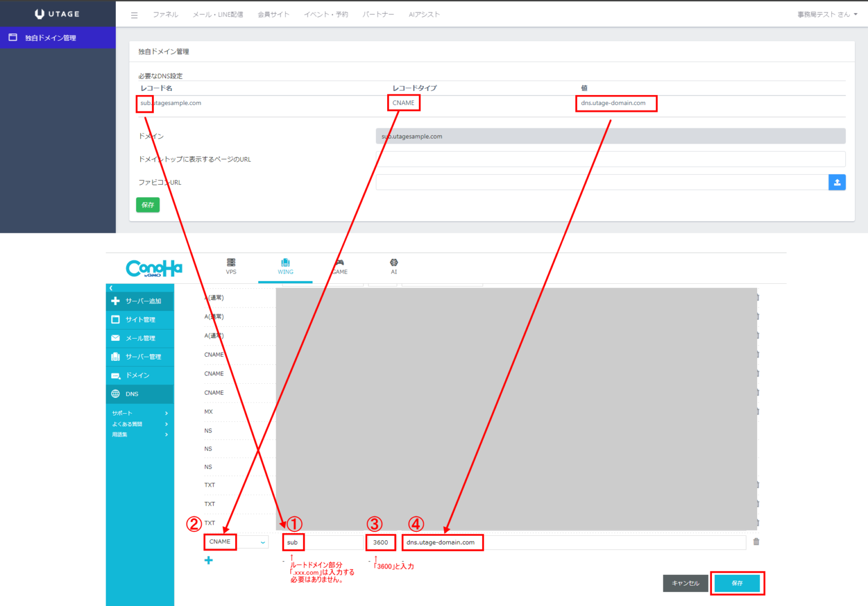Collapse ConoHa sidebar with the arrow icon
The width and height of the screenshot is (868, 606).
tap(111, 288)
